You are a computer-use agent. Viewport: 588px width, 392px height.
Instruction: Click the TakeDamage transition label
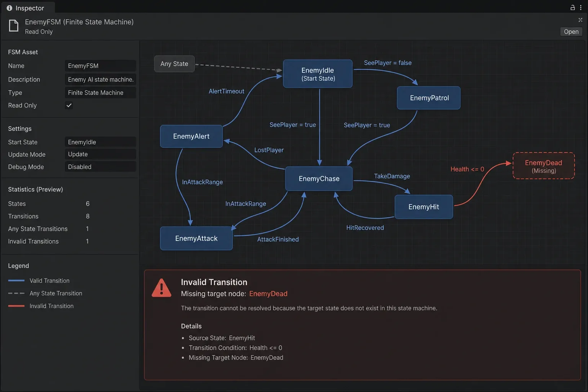(x=392, y=176)
